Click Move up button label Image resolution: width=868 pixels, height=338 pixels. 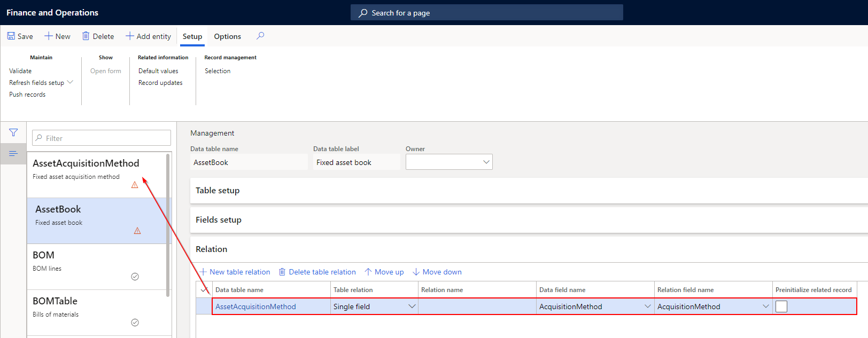click(389, 272)
